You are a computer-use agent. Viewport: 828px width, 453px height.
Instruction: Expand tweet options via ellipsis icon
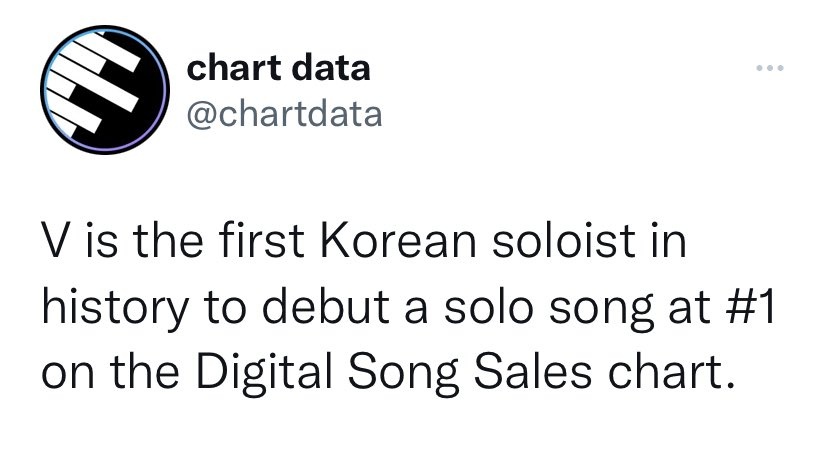770,68
